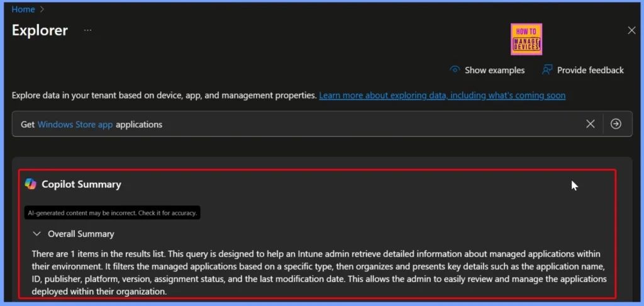Open the Explorer more options ellipsis
644x306 pixels.
[88, 30]
